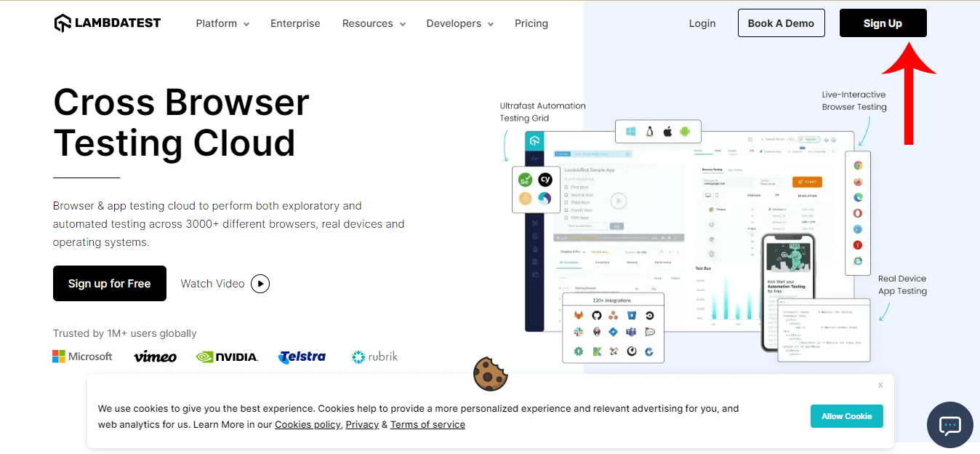Image resolution: width=980 pixels, height=454 pixels.
Task: Open the Enterprise nav item
Action: tap(295, 23)
